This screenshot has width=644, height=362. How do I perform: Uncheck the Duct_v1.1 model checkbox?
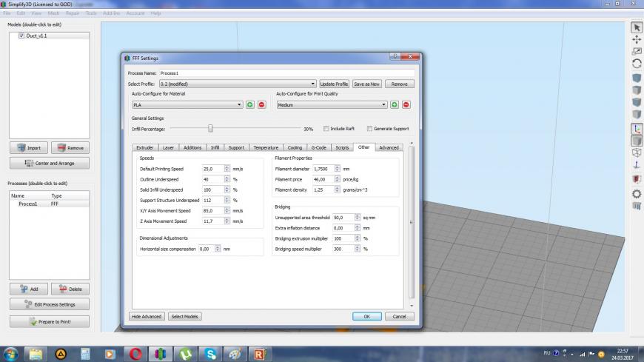coord(21,36)
